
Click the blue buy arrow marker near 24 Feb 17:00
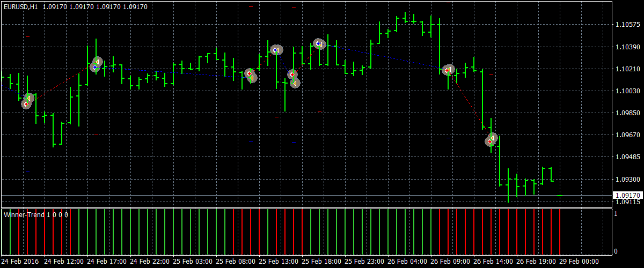(94, 67)
